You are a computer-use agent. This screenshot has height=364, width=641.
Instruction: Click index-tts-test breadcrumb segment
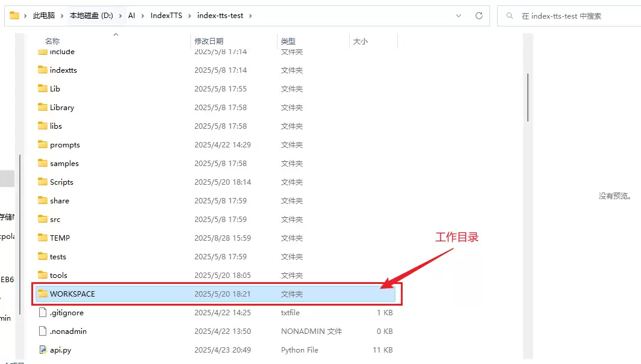click(220, 16)
